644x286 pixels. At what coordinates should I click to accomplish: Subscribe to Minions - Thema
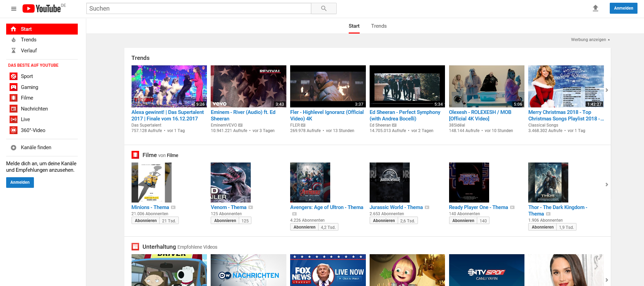146,221
